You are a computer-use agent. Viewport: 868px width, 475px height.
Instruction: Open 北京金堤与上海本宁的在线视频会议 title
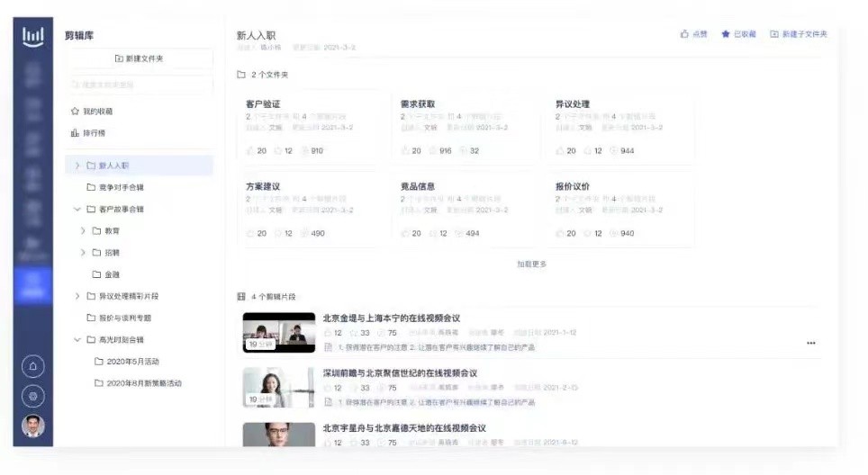click(x=392, y=318)
